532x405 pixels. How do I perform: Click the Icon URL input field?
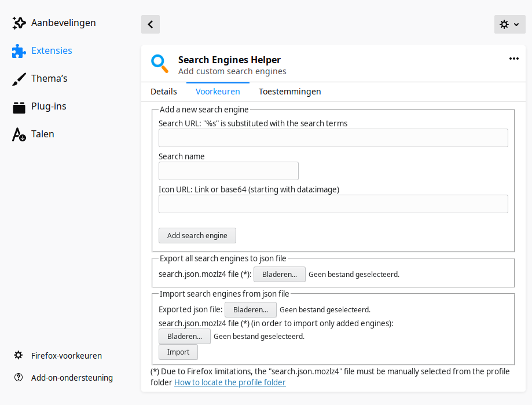click(x=333, y=204)
